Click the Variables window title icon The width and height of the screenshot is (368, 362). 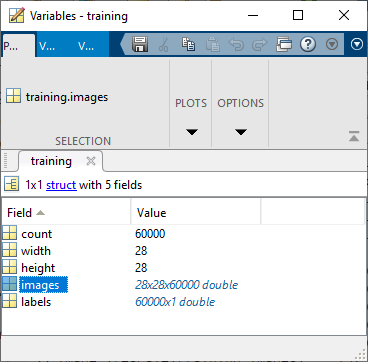[16, 15]
